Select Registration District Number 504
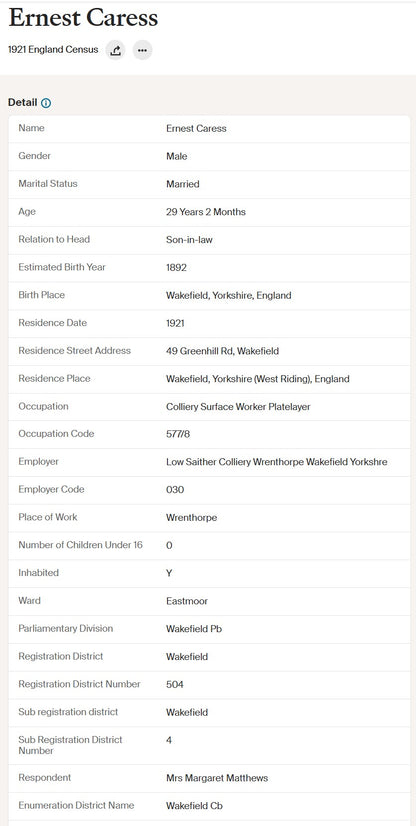The image size is (416, 826). click(175, 685)
